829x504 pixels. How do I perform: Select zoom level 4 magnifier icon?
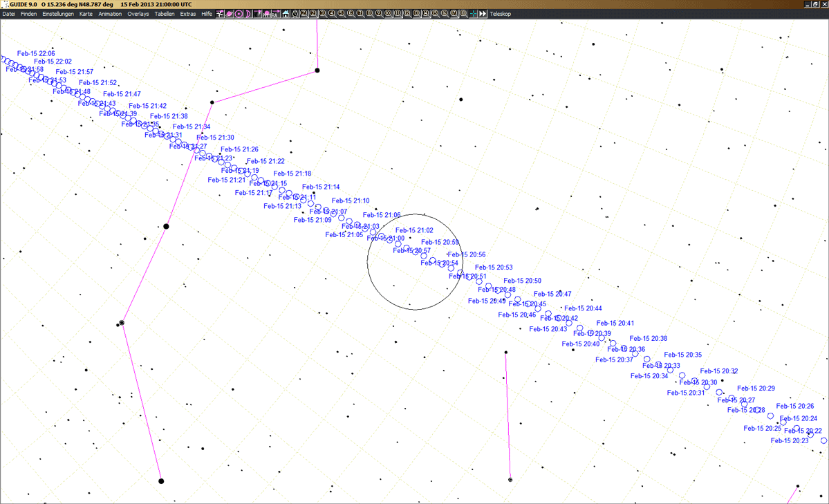(x=332, y=14)
